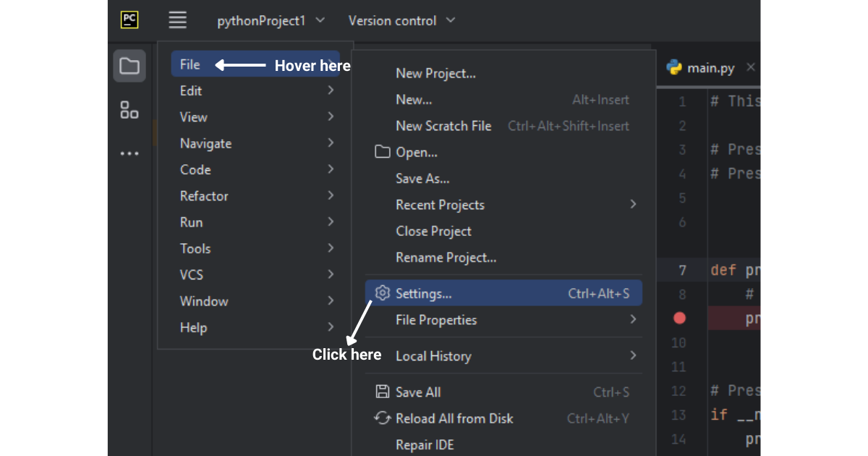The image size is (868, 456).
Task: Close the main.py editor tab
Action: [751, 67]
